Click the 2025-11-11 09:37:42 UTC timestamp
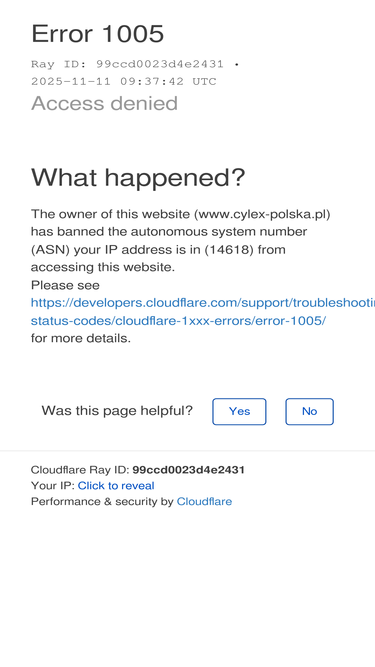 pyautogui.click(x=124, y=82)
